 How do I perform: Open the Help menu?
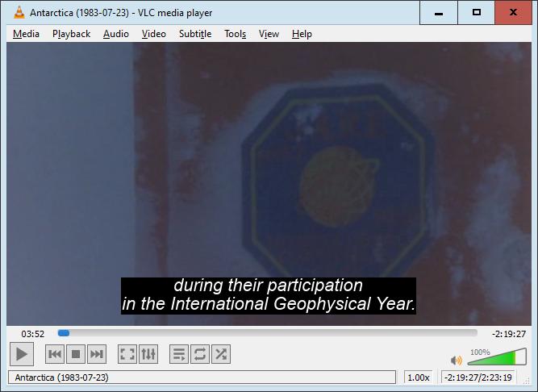[302, 34]
